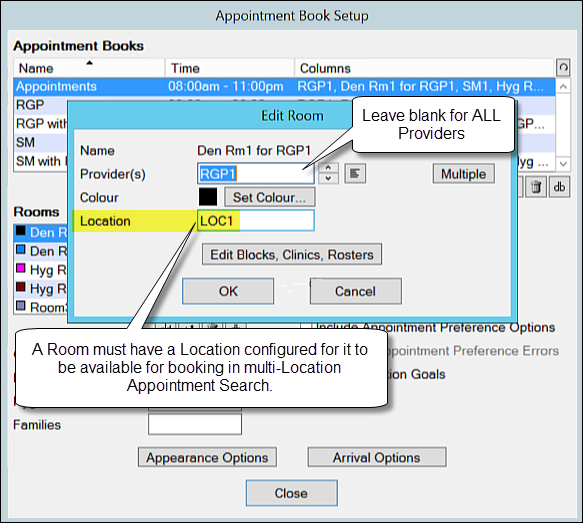Click the trash delete icon
This screenshot has width=583, height=523.
pos(536,187)
